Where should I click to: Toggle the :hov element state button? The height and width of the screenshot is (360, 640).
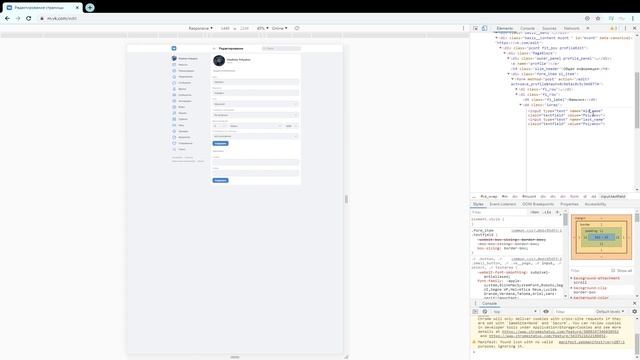pyautogui.click(x=534, y=212)
